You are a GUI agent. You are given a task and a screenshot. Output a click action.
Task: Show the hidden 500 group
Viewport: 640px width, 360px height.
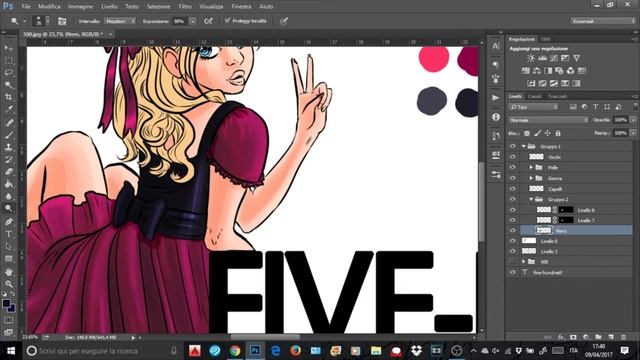pyautogui.click(x=513, y=262)
